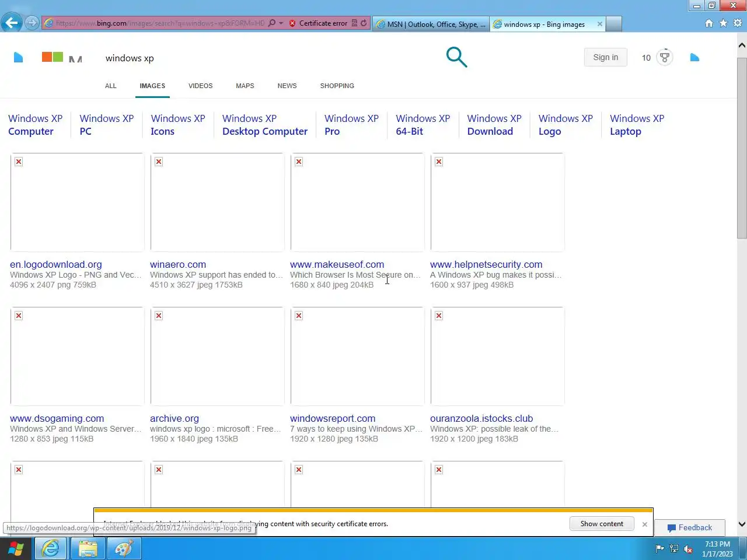
Task: Click the Microsoft colored squares logo
Action: click(53, 57)
